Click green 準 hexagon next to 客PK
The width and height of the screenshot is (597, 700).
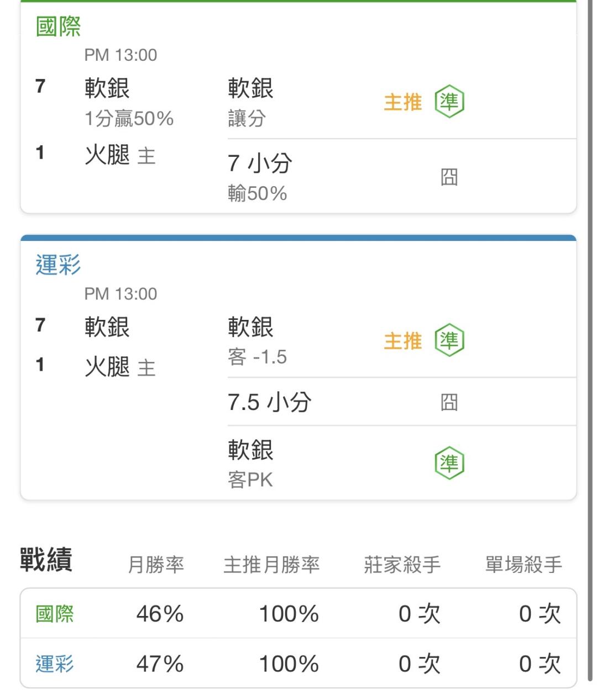point(449,463)
